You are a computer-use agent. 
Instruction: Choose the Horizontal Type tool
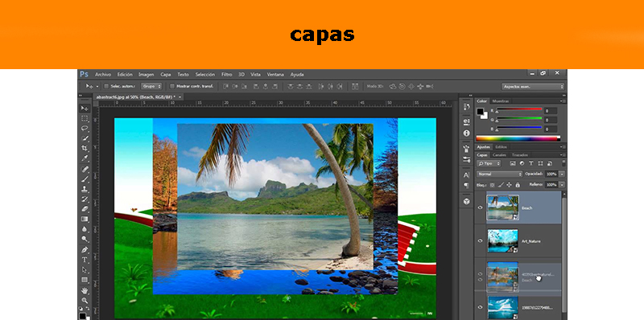coord(85,260)
